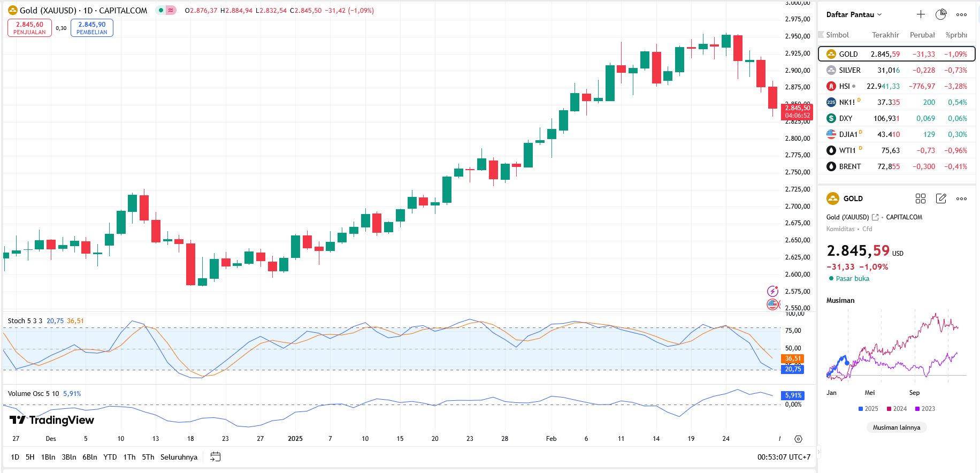The width and height of the screenshot is (980, 473).
Task: Toggle the 2025 seasonal legend series
Action: 868,409
